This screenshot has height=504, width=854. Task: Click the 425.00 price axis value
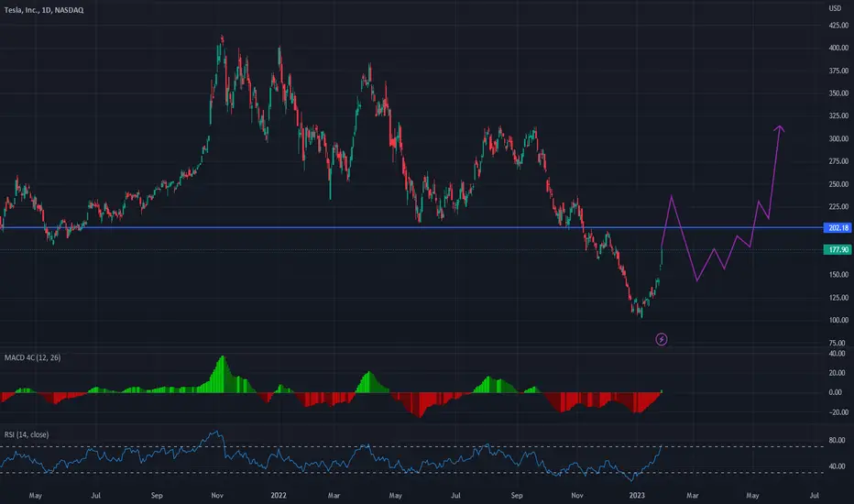[838, 25]
